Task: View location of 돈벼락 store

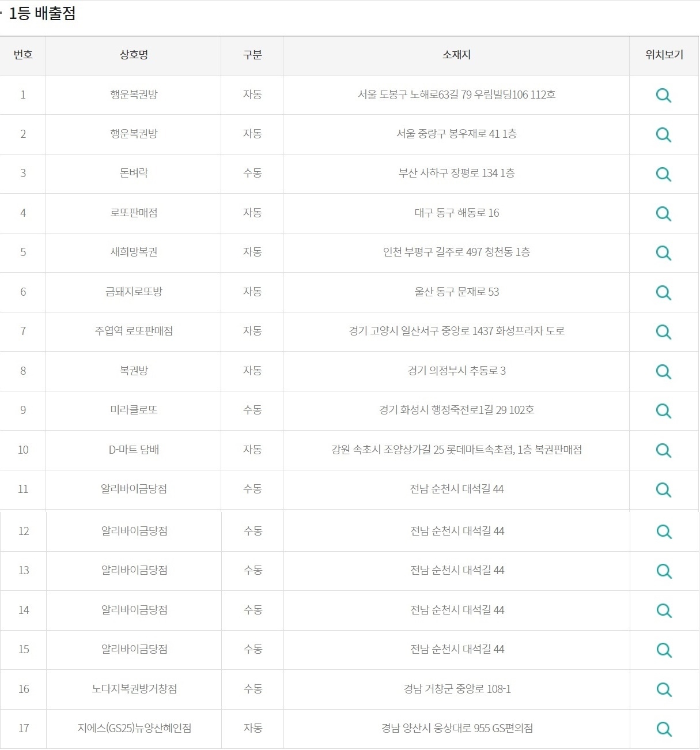Action: tap(664, 174)
